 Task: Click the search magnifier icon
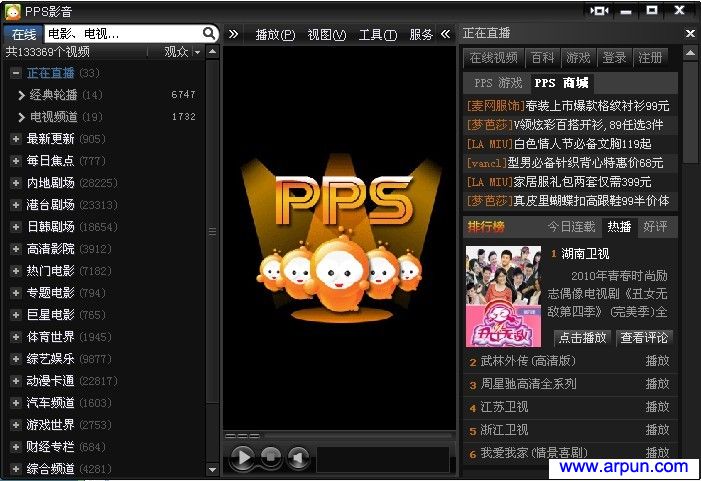209,34
